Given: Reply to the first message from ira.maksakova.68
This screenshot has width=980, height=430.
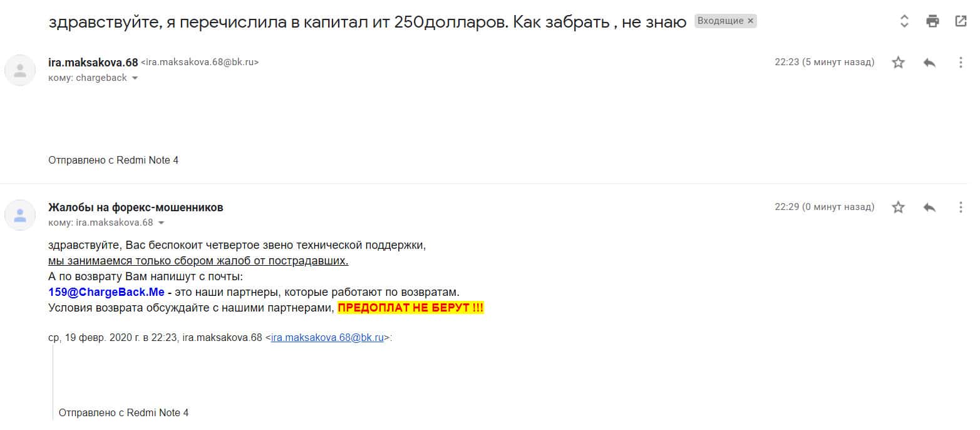Looking at the screenshot, I should click(x=929, y=63).
